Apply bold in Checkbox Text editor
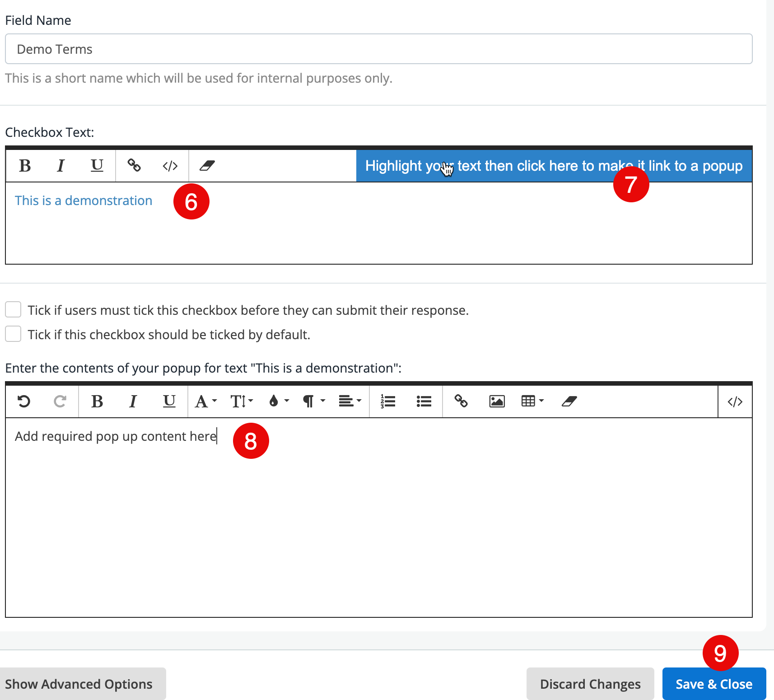This screenshot has height=700, width=774. (x=25, y=166)
